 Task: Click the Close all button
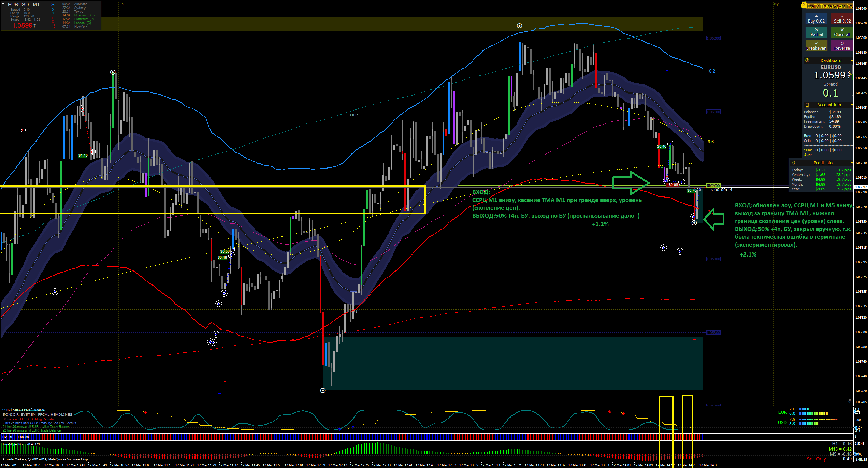pyautogui.click(x=842, y=32)
